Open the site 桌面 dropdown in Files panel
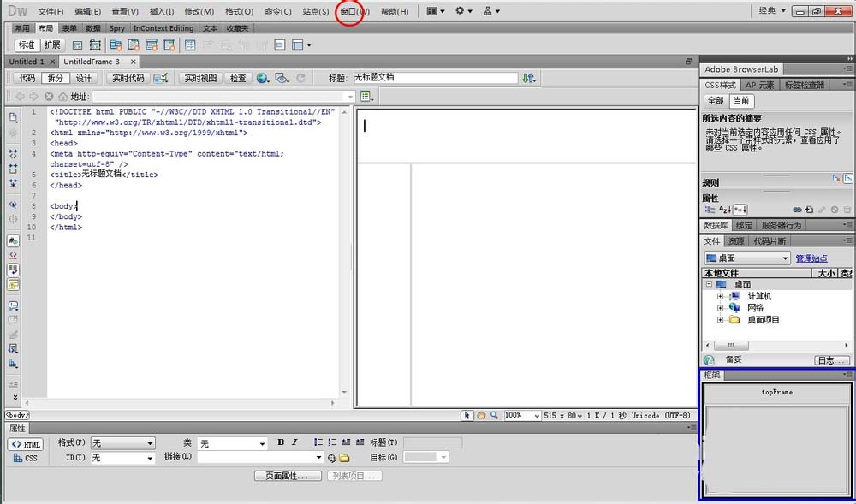This screenshot has width=856, height=504. coord(747,258)
